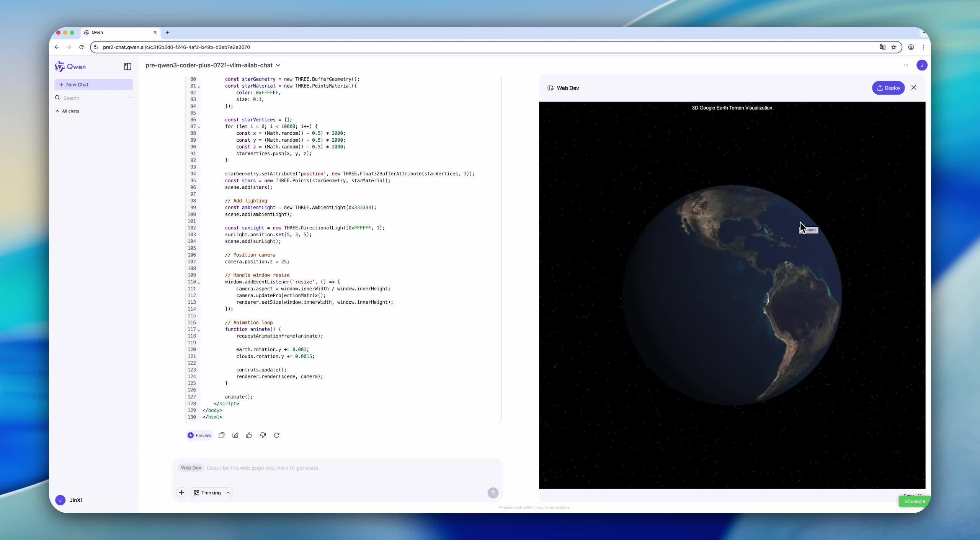Viewport: 980px width, 540px height.
Task: Toggle the Thinking mode button
Action: point(207,493)
